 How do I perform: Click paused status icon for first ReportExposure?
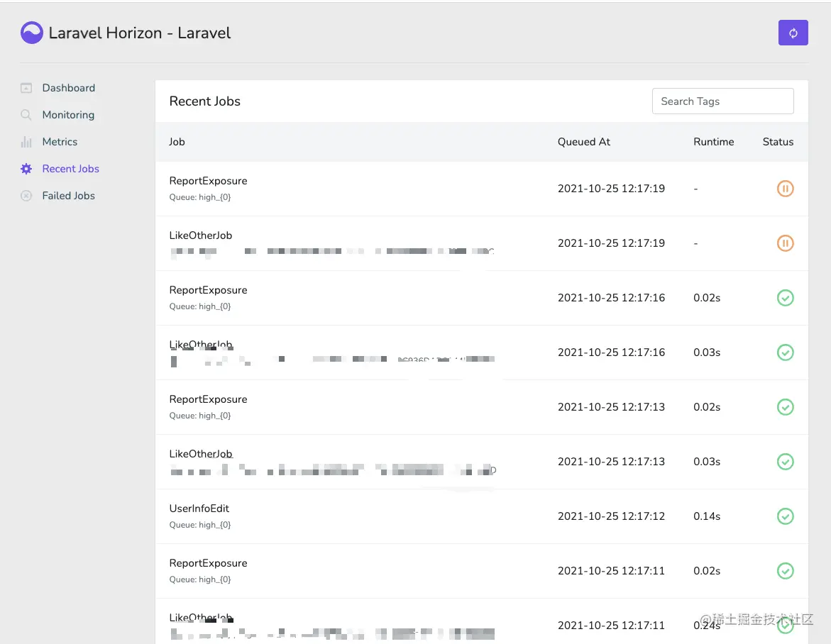[x=785, y=189]
